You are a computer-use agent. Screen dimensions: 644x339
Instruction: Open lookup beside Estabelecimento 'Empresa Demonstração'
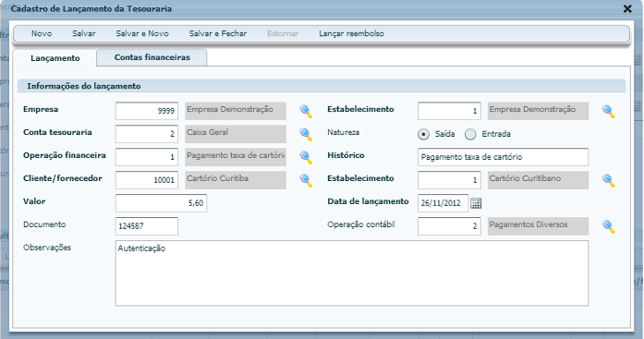(608, 111)
